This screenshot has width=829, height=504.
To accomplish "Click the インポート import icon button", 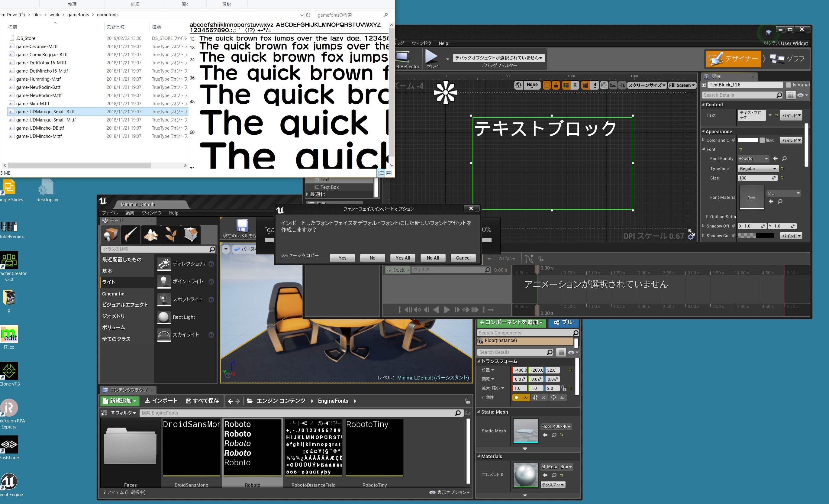I will [161, 401].
